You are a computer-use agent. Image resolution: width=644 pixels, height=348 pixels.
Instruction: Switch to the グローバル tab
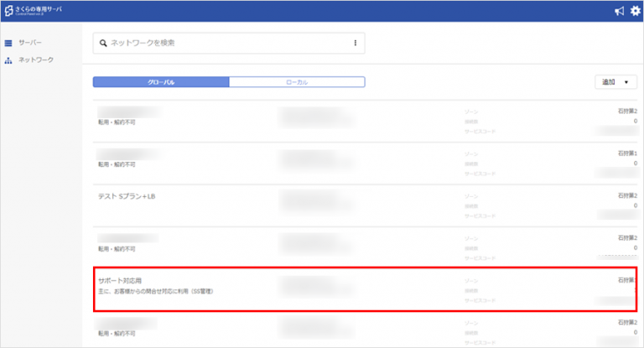coord(160,82)
